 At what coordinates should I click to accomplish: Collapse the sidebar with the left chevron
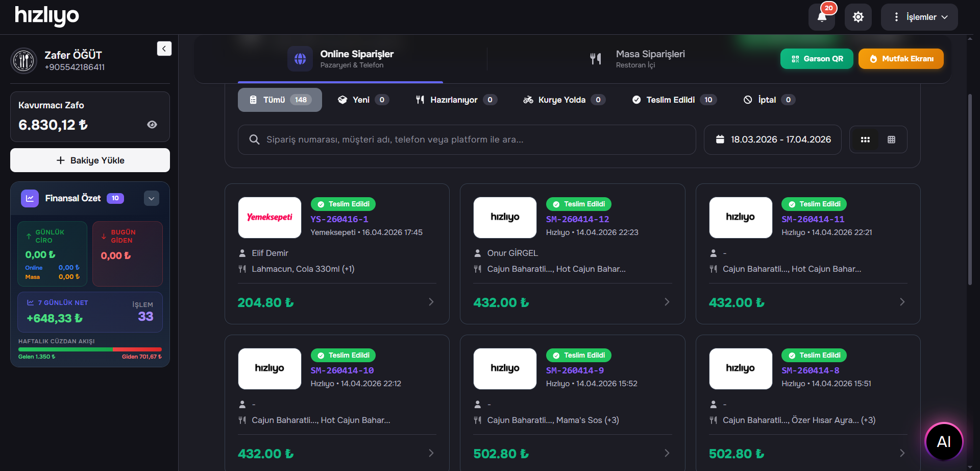coord(164,49)
